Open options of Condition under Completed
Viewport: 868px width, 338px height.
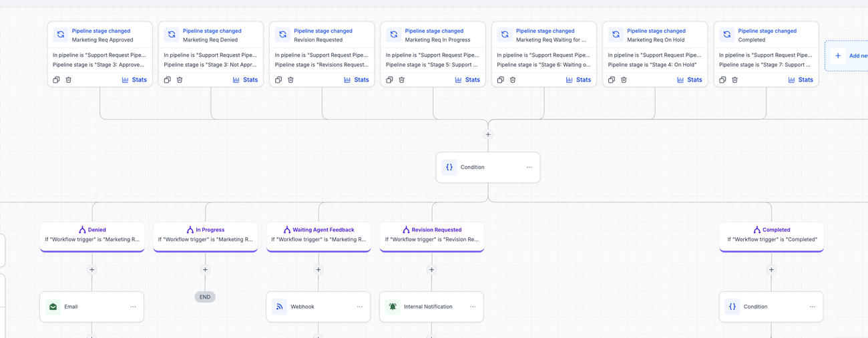pyautogui.click(x=813, y=307)
